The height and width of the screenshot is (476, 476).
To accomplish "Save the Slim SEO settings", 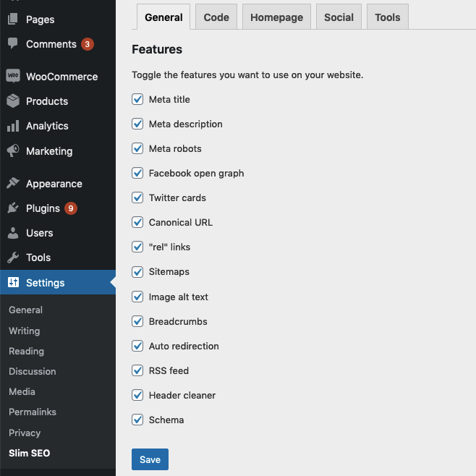I will (x=150, y=459).
